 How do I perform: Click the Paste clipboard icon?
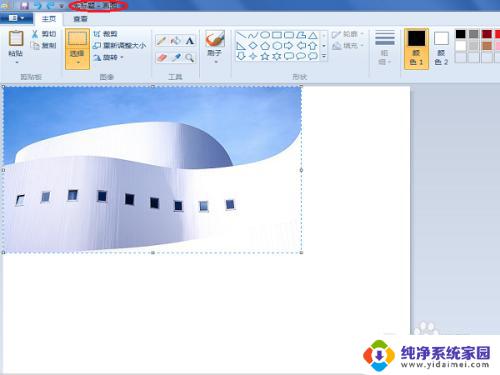[x=16, y=38]
